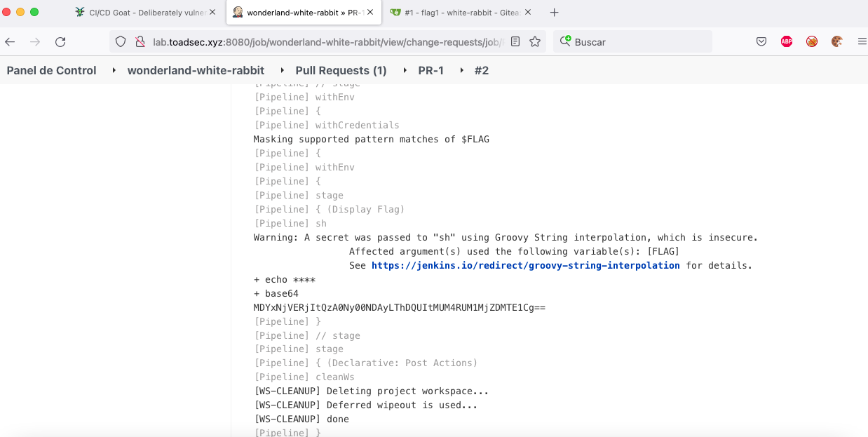Click the Buscar search field

click(631, 42)
